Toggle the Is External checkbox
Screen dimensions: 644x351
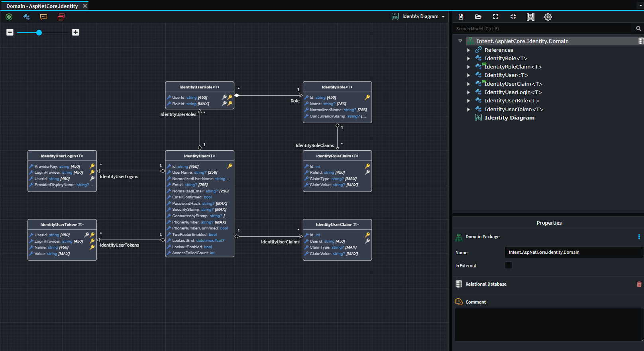[x=509, y=265]
